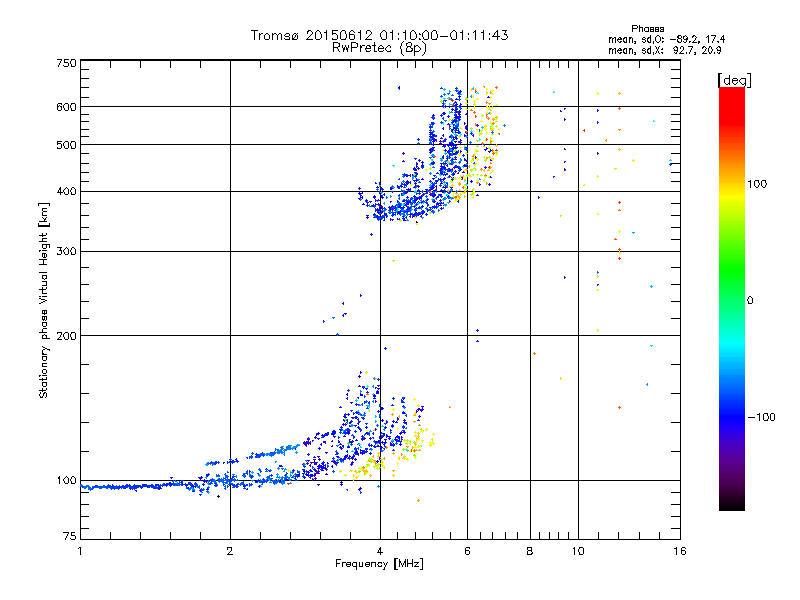Click the '[deg]' colorbar unit label
Viewport: 800px width, 600px height.
[734, 80]
